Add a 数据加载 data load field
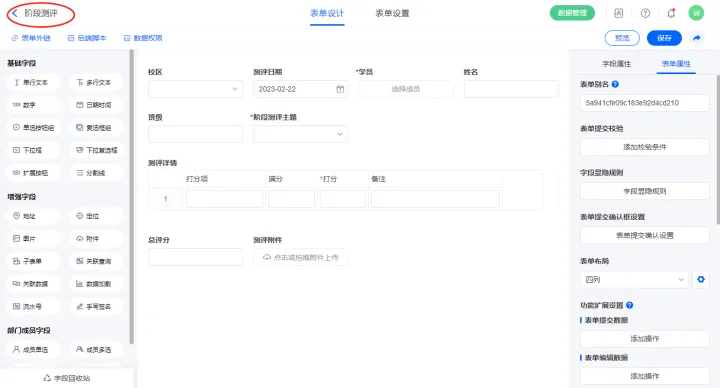 click(96, 284)
